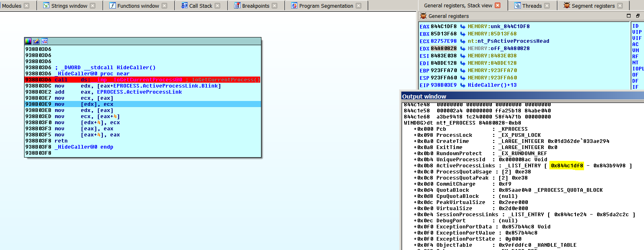Click the jump arrow beside ECX register

463,41
